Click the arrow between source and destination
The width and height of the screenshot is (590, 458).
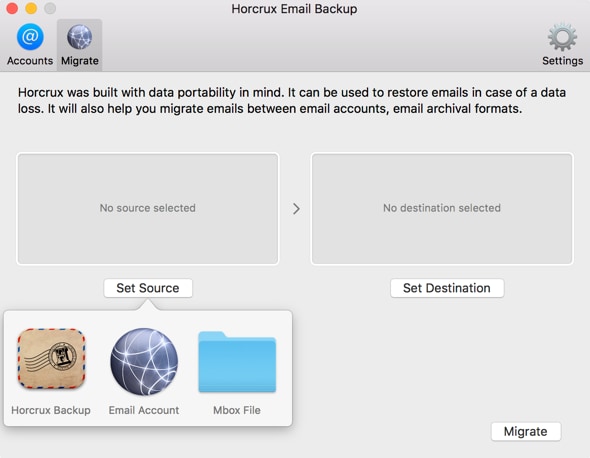296,208
